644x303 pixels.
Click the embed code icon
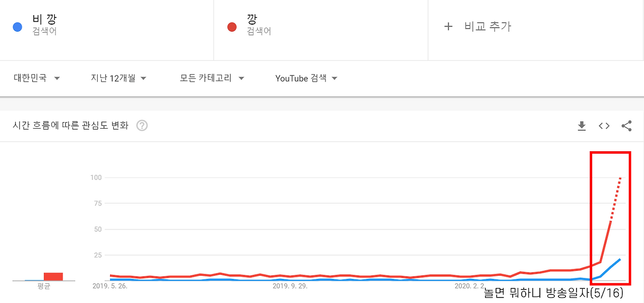[x=604, y=126]
